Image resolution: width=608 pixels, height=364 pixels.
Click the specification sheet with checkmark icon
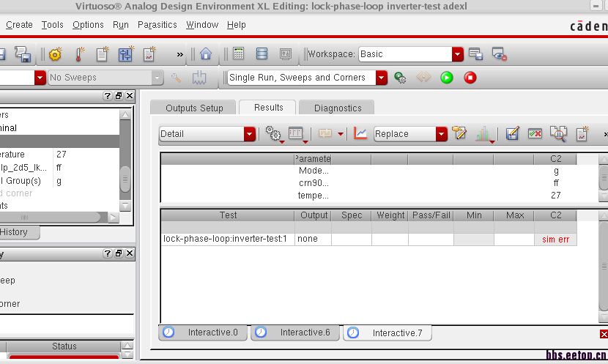tap(149, 54)
